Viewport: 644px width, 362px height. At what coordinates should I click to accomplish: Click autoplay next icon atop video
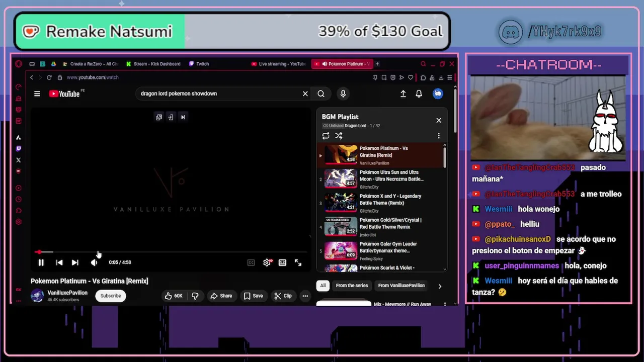click(x=183, y=117)
